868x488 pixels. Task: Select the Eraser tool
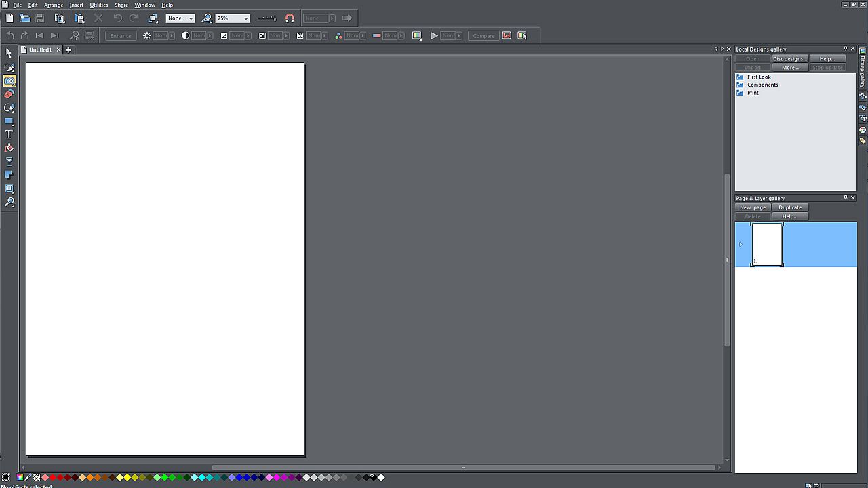click(x=9, y=94)
